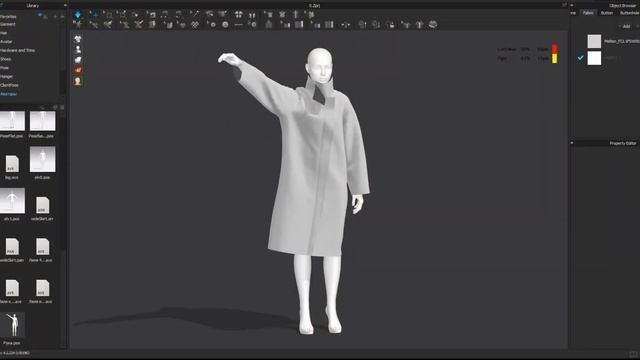Select the big.avs file thumbnail
The height and width of the screenshot is (360, 640).
[12, 163]
